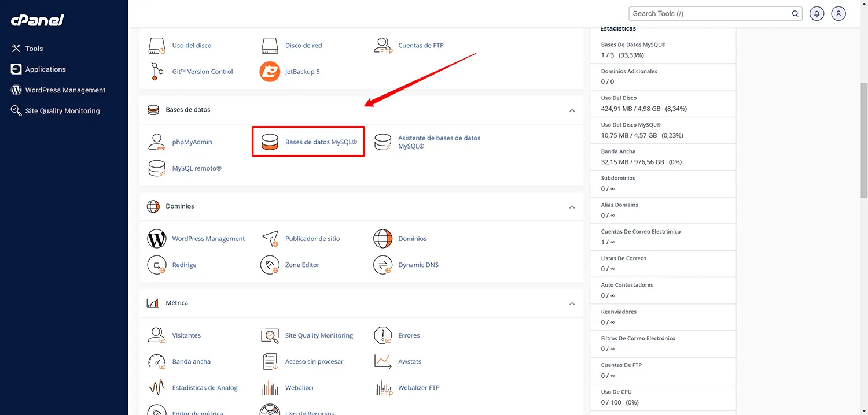Screen dimensions: 868x415
Task: Open Git Version Control
Action: pos(201,71)
